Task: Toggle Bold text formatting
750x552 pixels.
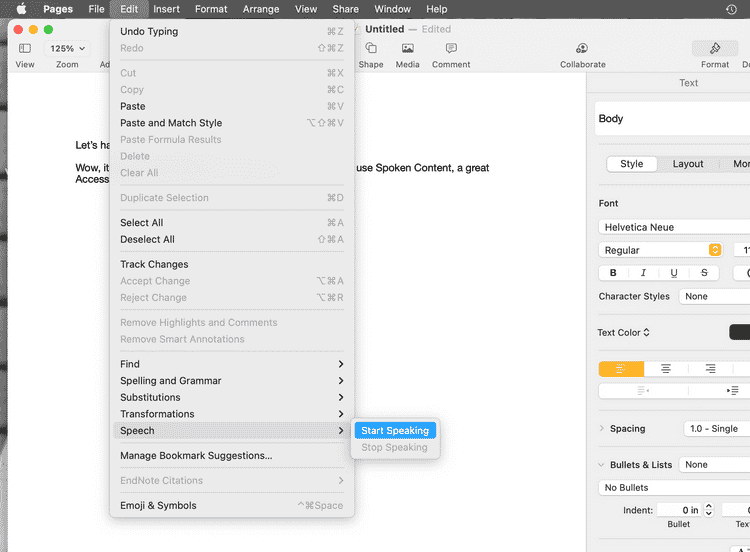Action: tap(613, 273)
